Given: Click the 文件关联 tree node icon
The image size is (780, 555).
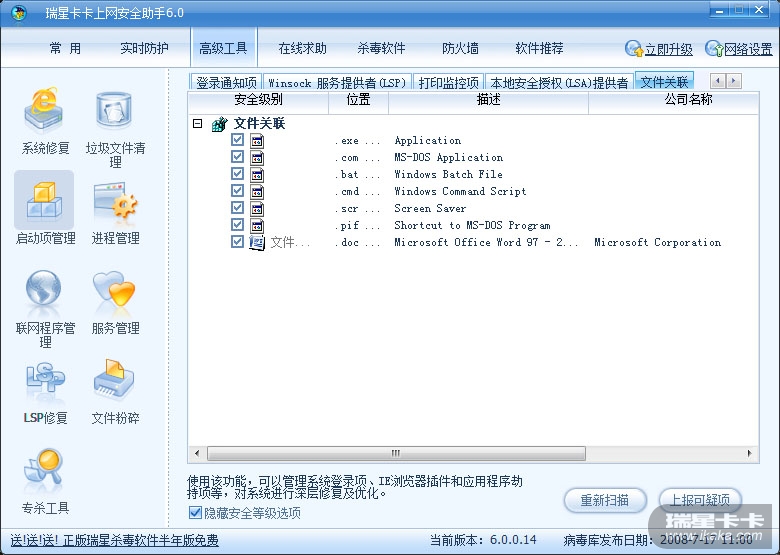Looking at the screenshot, I should point(219,124).
